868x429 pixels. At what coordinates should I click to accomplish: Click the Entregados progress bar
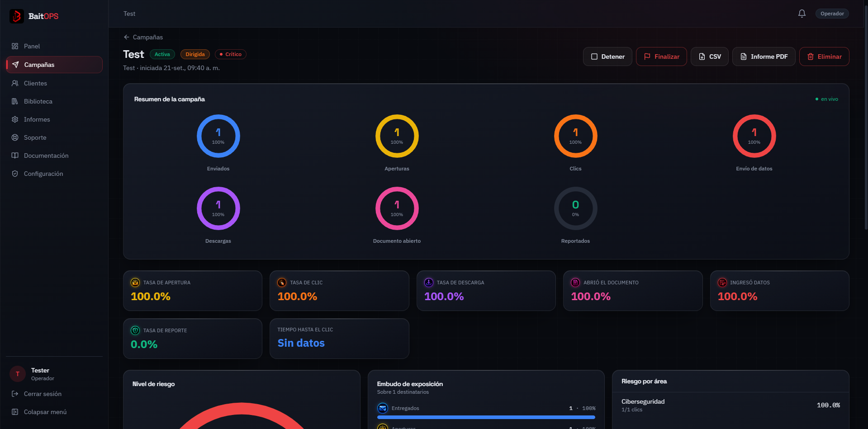coord(486,417)
